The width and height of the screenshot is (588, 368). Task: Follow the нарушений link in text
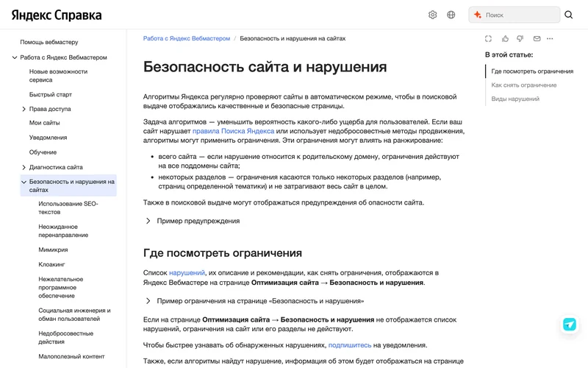tap(187, 272)
